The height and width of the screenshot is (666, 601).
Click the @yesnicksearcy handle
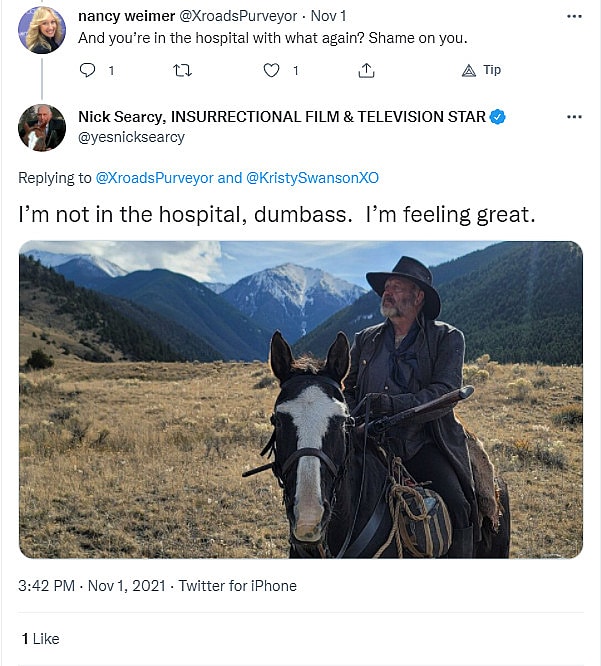tap(131, 137)
